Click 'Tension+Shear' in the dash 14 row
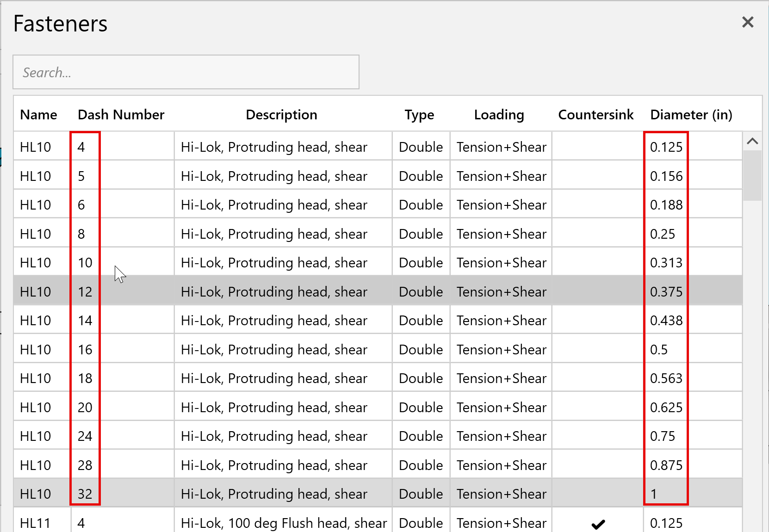769x532 pixels. (502, 321)
